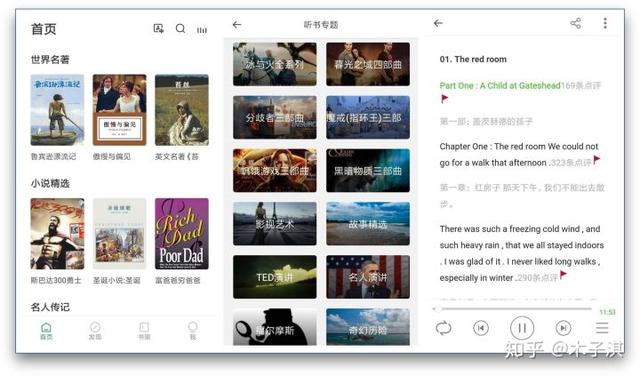Open the 魔戒(指环王)三部 topic card
The width and height of the screenshot is (640, 376).
(368, 118)
